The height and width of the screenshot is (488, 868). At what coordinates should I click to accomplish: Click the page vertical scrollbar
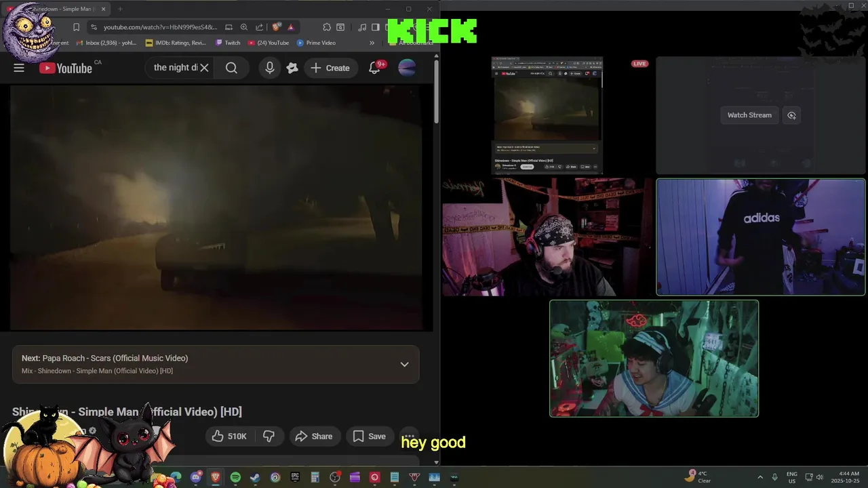point(436,91)
